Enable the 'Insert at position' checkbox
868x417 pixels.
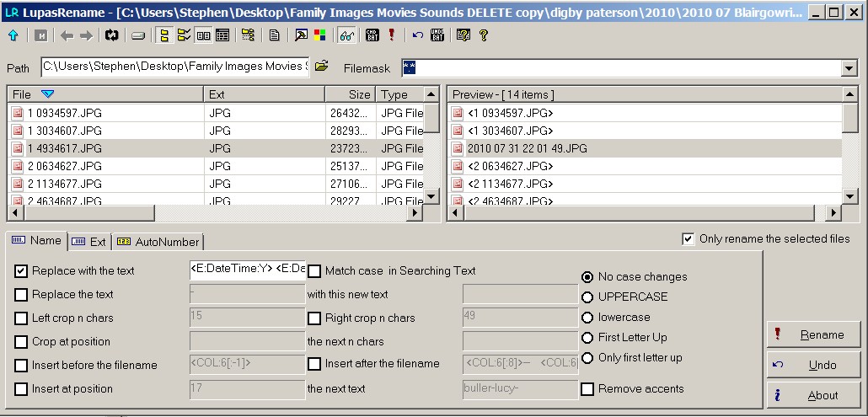[21, 389]
